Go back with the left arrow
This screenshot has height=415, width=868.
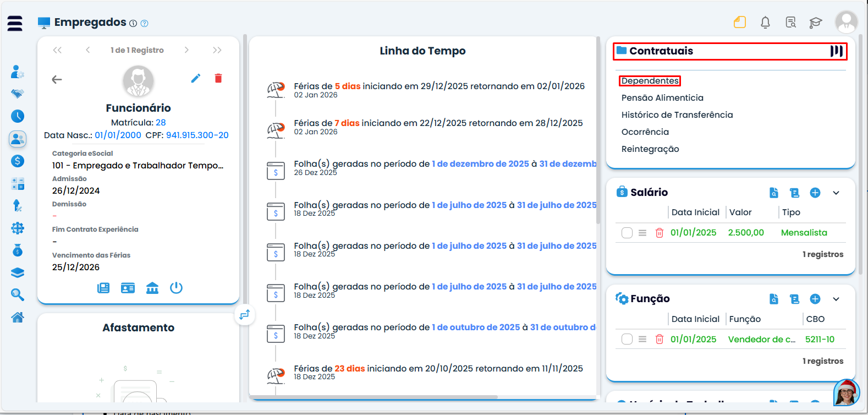57,79
